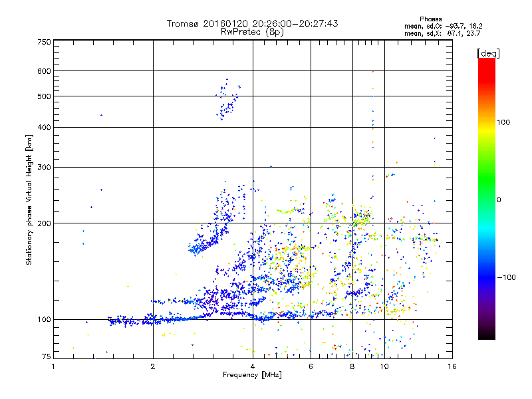Image resolution: width=532 pixels, height=399 pixels.
Task: Click x-axis tick label '4'
Action: [x=253, y=366]
